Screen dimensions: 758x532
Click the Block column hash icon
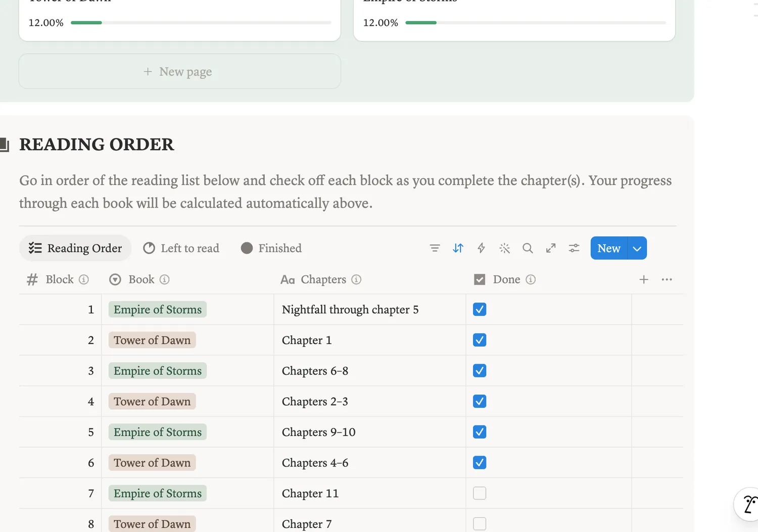(x=32, y=279)
